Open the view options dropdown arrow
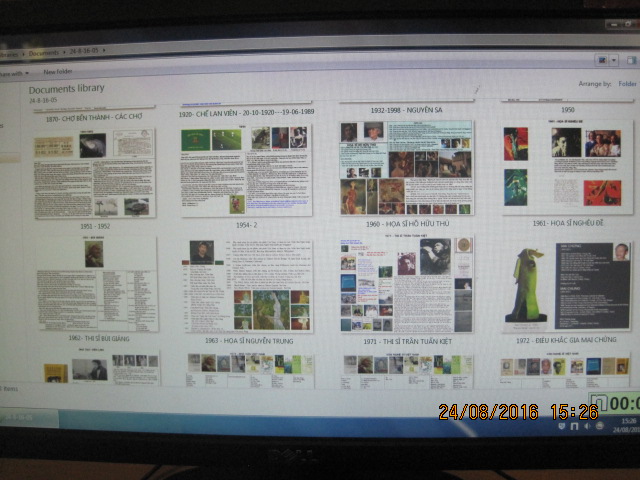 [613, 61]
